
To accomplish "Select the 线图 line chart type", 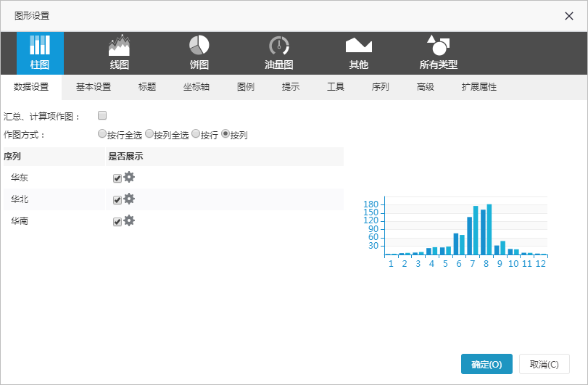I will pyautogui.click(x=119, y=53).
